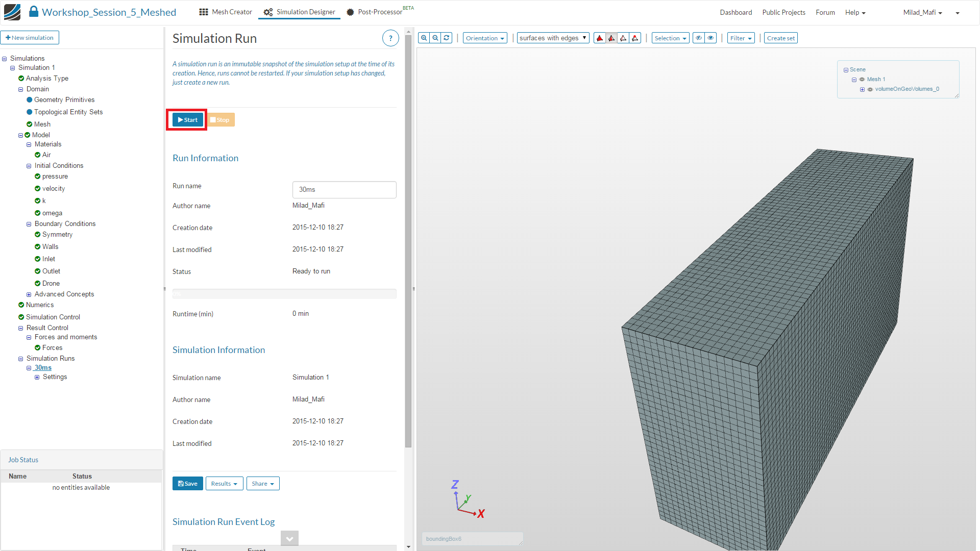Image resolution: width=980 pixels, height=551 pixels.
Task: Select edge picking mode, third tetrahedron icon
Action: pyautogui.click(x=623, y=38)
